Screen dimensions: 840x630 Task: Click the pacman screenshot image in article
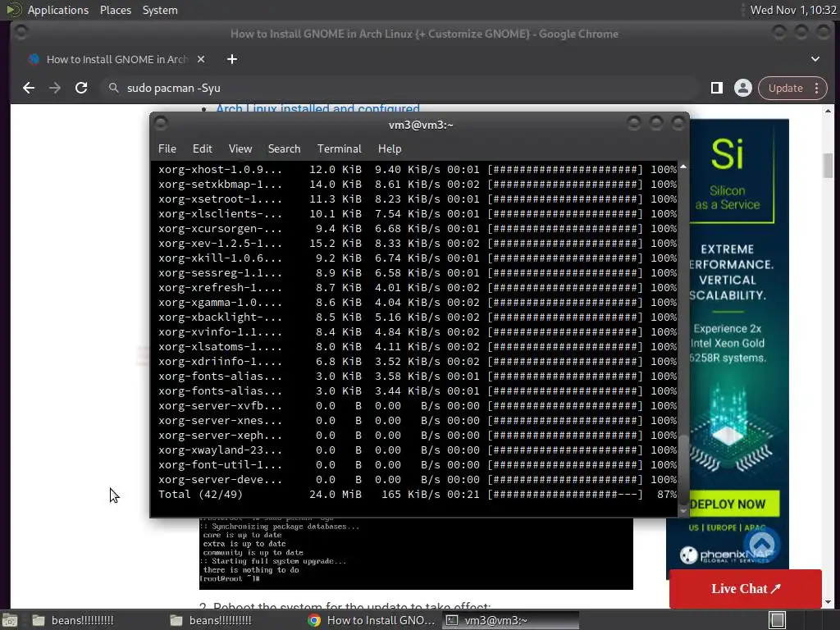coord(416,554)
